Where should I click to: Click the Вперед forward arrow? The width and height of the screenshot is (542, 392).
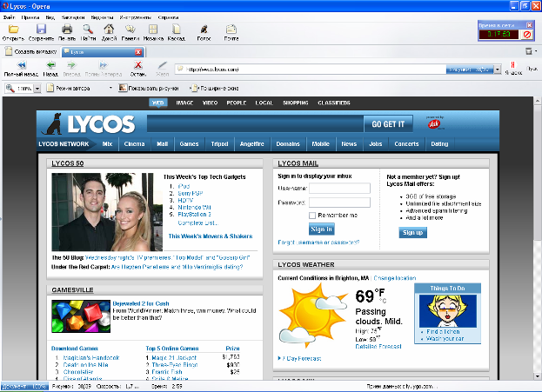coord(71,64)
